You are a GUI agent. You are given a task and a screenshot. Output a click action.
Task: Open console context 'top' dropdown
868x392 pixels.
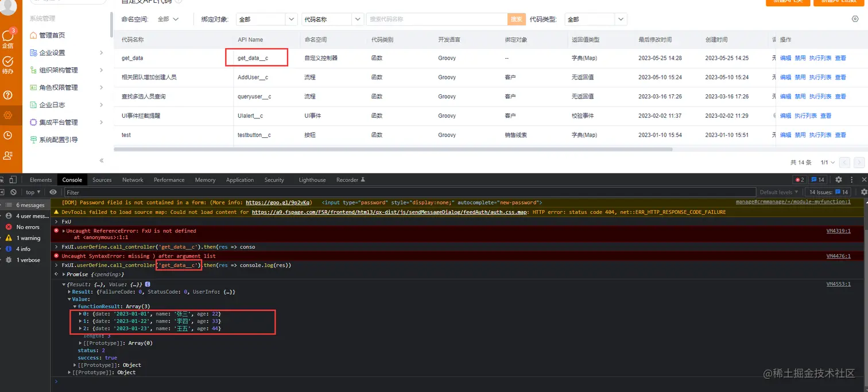[x=33, y=192]
